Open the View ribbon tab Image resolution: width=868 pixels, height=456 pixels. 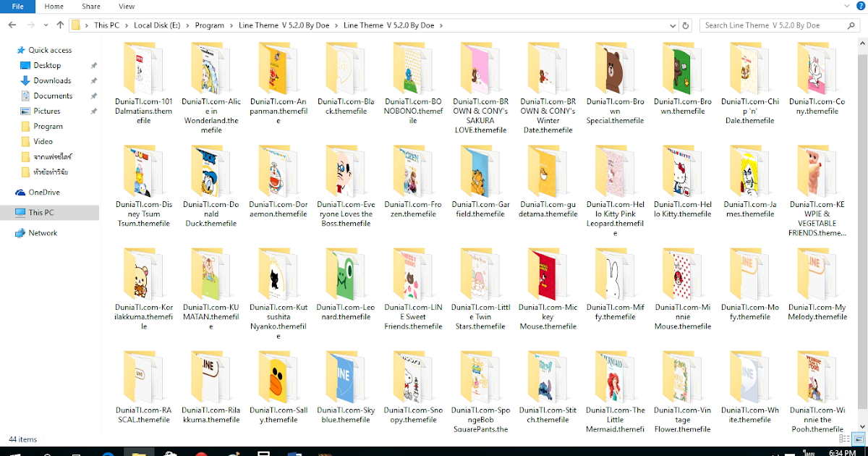click(127, 7)
